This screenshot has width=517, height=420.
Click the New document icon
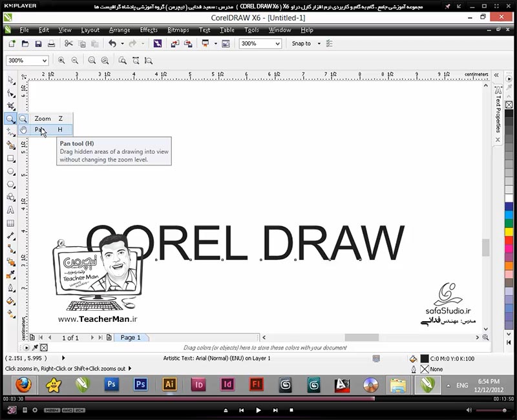tap(12, 43)
